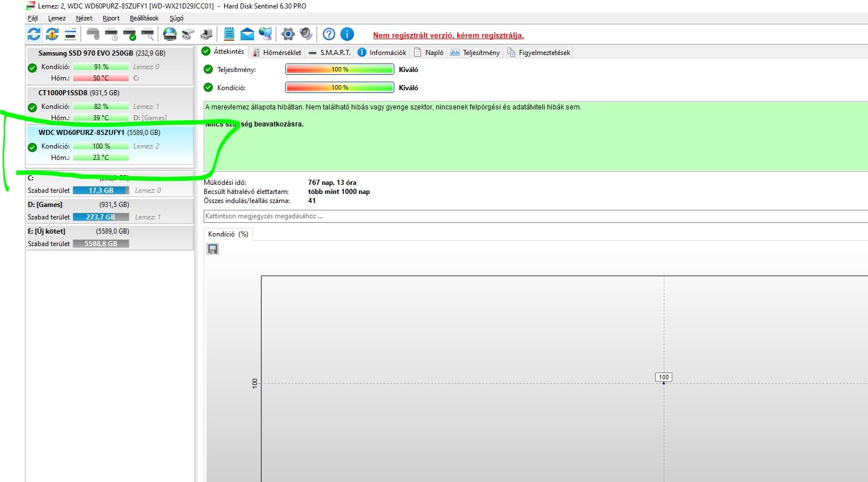
Task: Open the Riport menu
Action: [111, 18]
